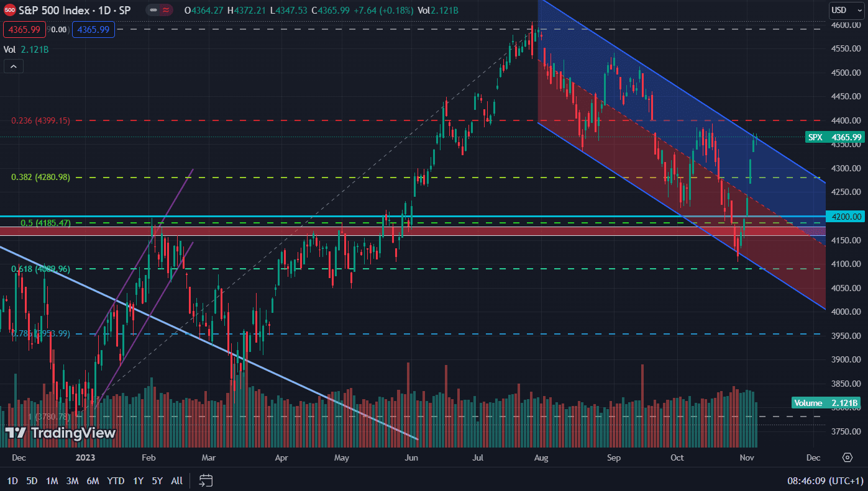Select the 0.5 (4185.47) Fibonacci level label
Viewport: 868px width, 491px height.
click(44, 222)
